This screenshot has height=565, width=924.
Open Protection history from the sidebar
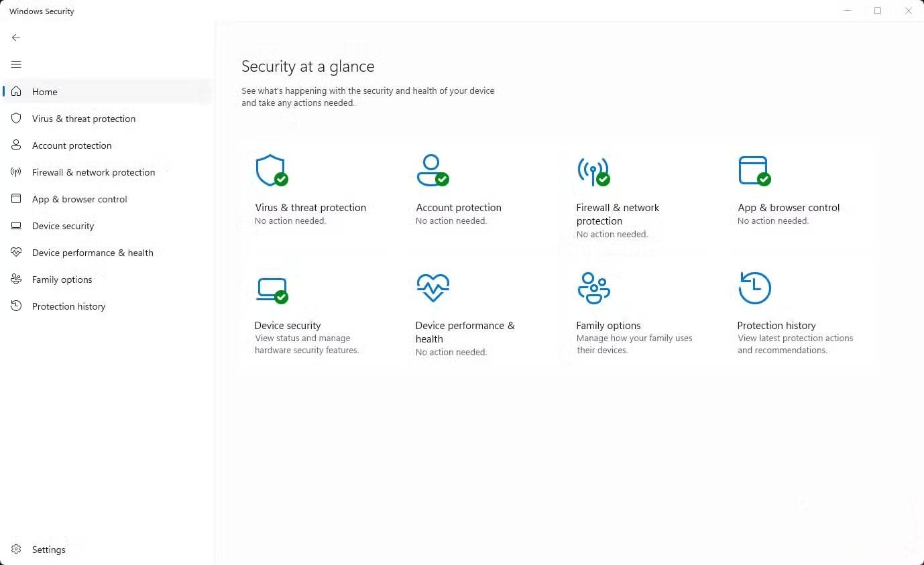click(107, 306)
